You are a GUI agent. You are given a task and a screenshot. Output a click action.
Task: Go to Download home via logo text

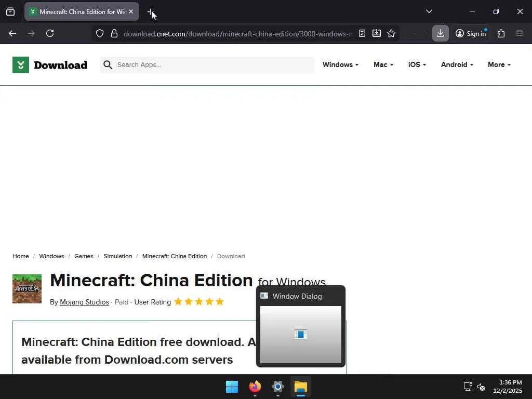point(60,65)
